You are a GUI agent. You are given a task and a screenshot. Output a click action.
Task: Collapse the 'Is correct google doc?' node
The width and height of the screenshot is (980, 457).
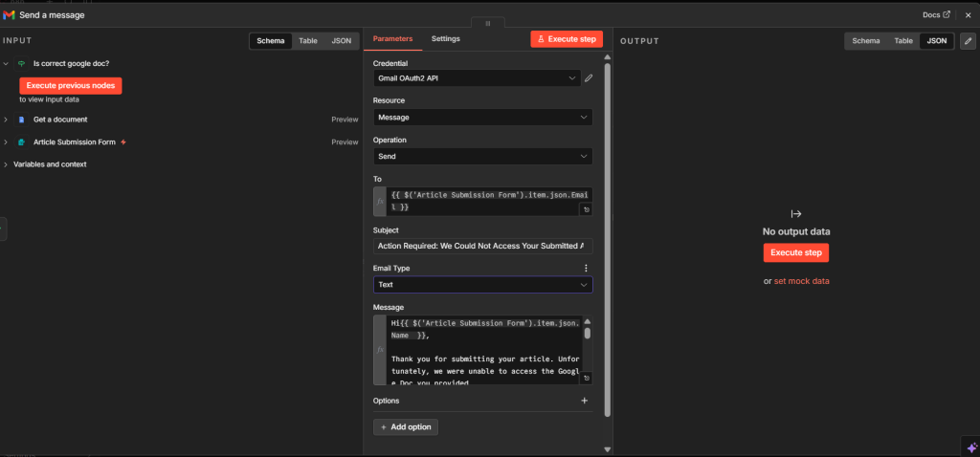[6, 64]
